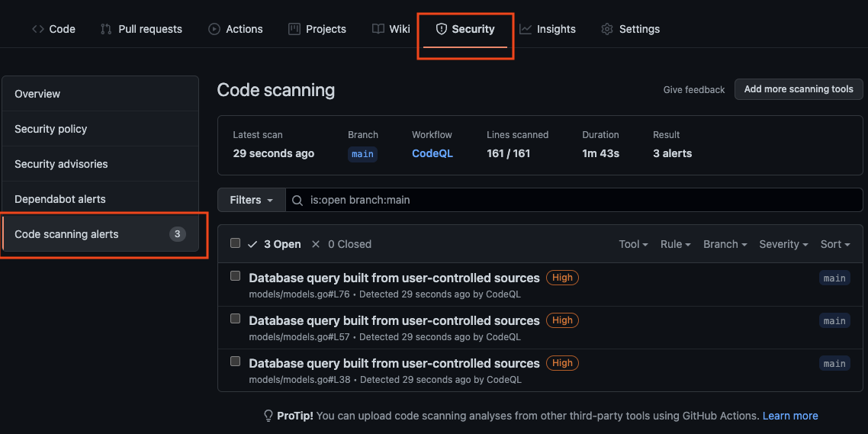868x434 pixels.
Task: Click the Settings gear icon
Action: 607,29
